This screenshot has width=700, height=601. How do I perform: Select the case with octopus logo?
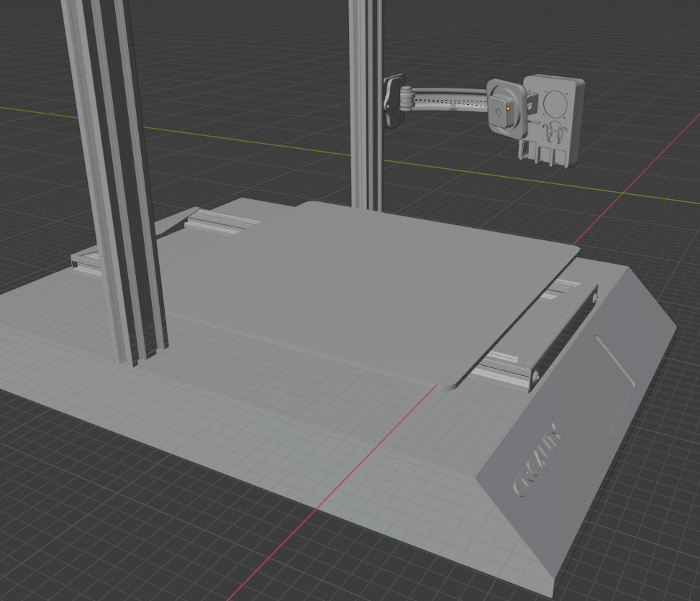[x=552, y=121]
